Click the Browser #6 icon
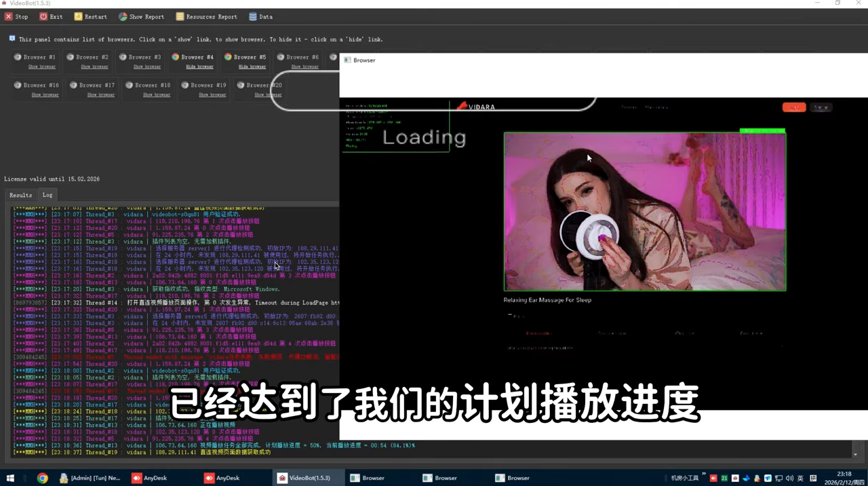 [x=281, y=57]
